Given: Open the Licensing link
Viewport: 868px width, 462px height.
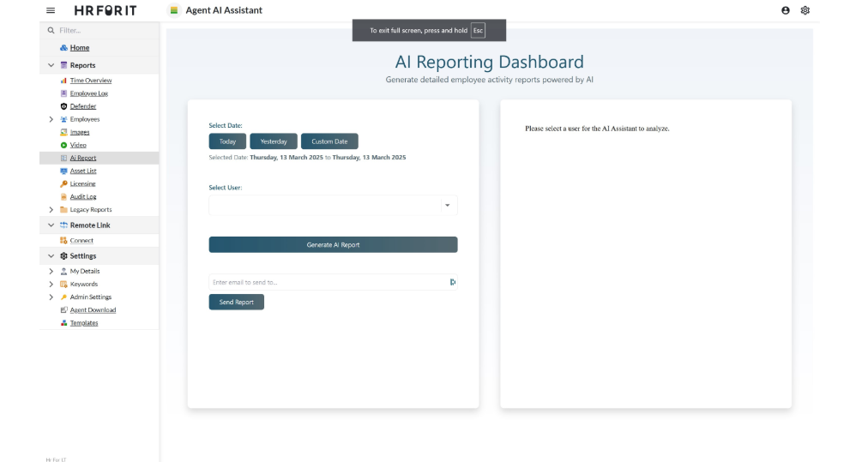Looking at the screenshot, I should 82,183.
